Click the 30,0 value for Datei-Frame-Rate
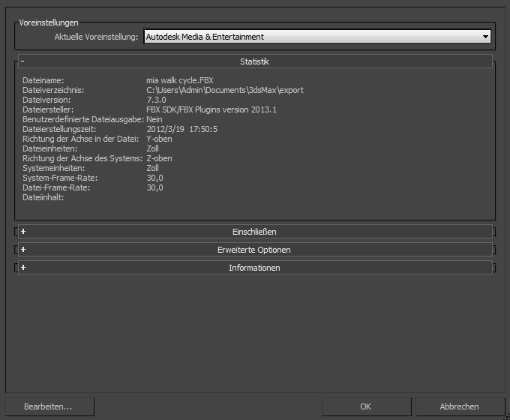 coord(154,187)
